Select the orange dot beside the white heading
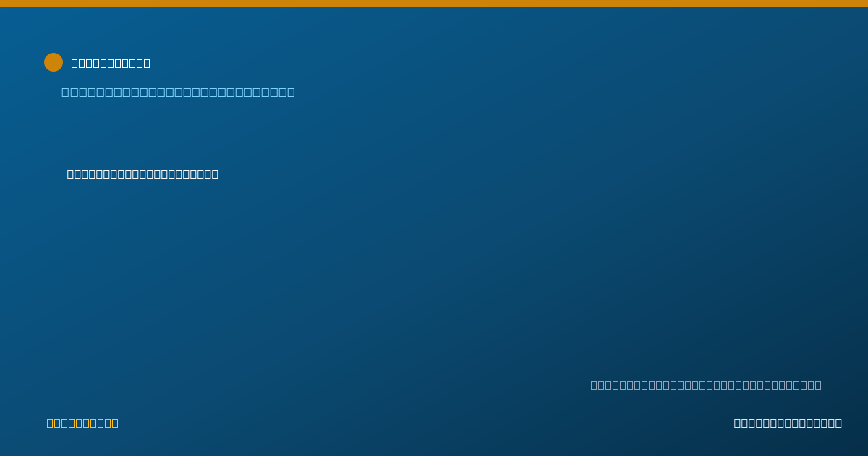Viewport: 868px width, 456px height. 54,62
